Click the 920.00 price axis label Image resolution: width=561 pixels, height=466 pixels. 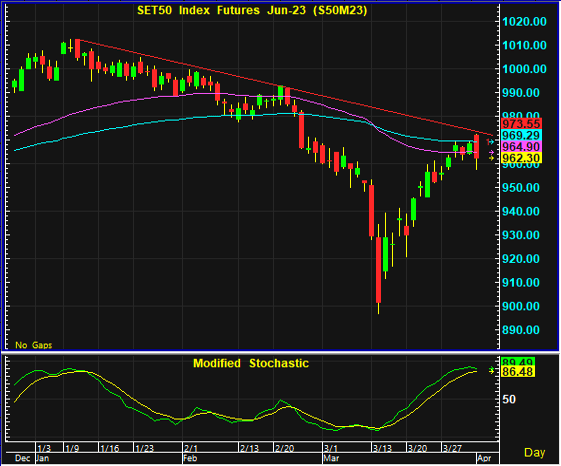[521, 259]
